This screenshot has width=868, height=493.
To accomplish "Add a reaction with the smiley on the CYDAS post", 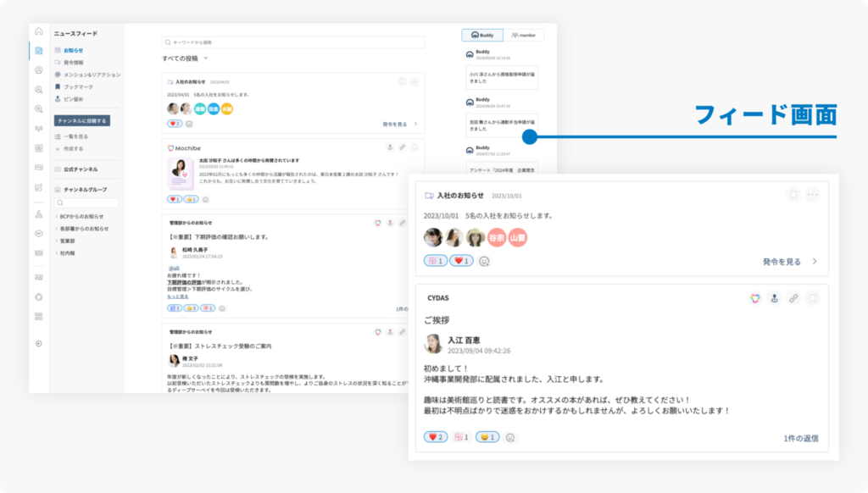I will point(510,437).
